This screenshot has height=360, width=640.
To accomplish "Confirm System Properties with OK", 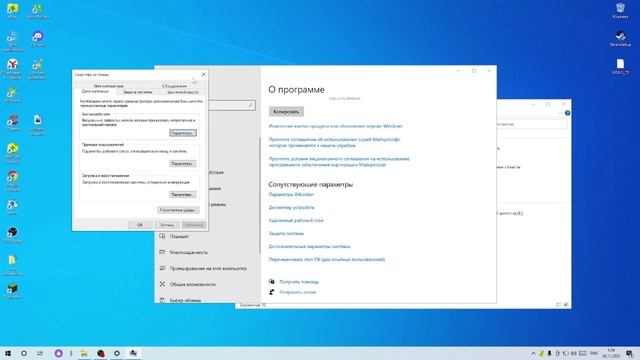I will click(140, 225).
